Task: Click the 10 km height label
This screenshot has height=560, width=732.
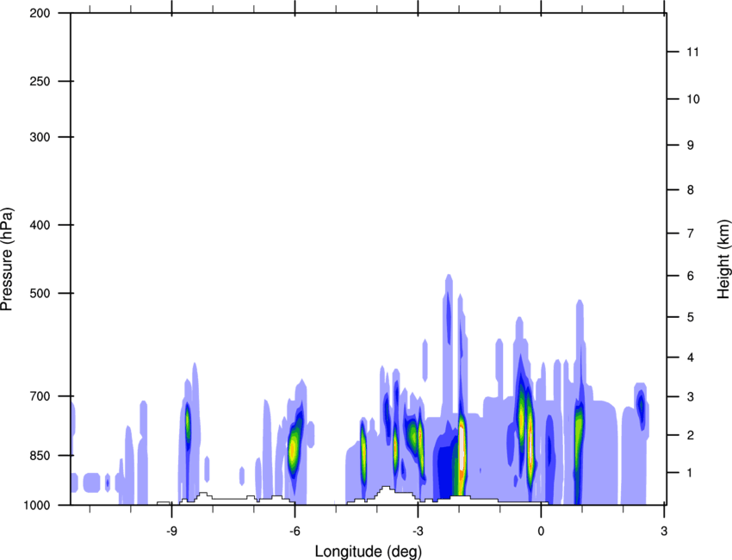Action: tap(693, 99)
